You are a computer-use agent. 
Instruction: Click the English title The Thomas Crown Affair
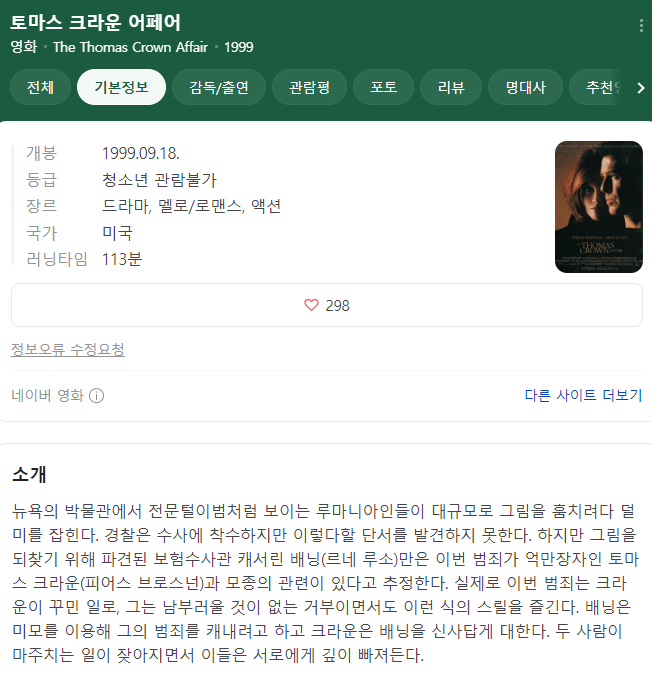(130, 47)
